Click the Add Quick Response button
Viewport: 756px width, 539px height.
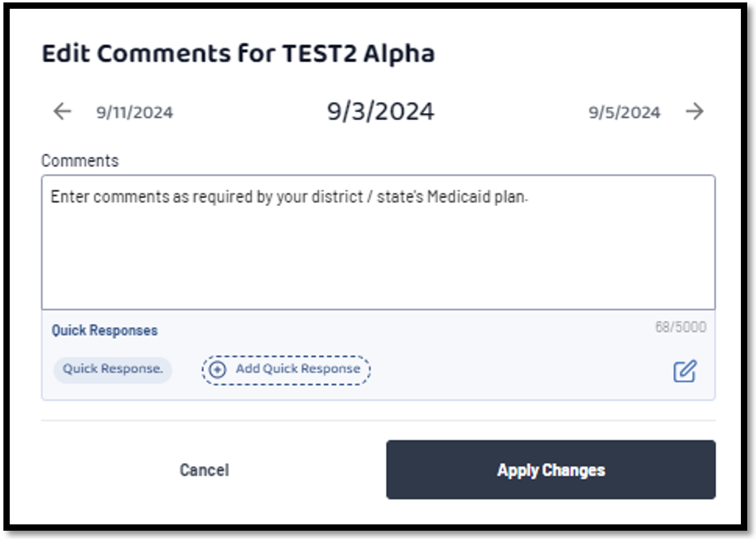286,370
